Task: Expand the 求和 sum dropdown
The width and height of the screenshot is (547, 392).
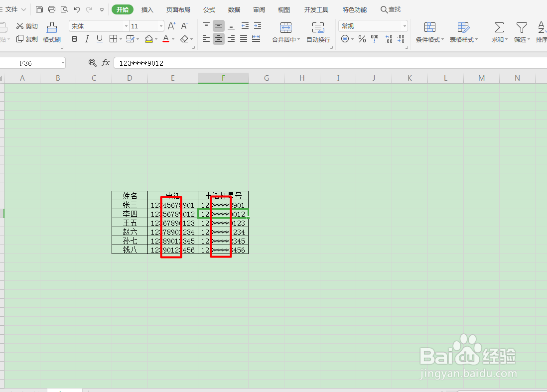Action: click(506, 40)
